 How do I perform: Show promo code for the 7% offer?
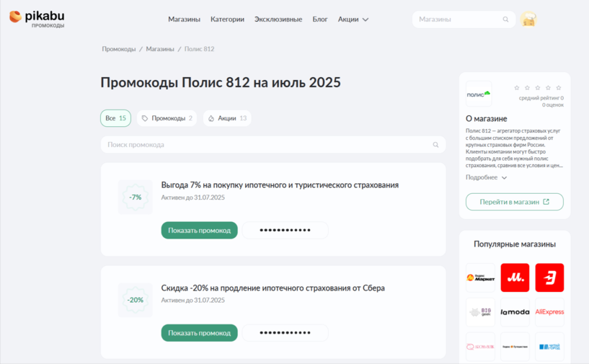pyautogui.click(x=200, y=230)
